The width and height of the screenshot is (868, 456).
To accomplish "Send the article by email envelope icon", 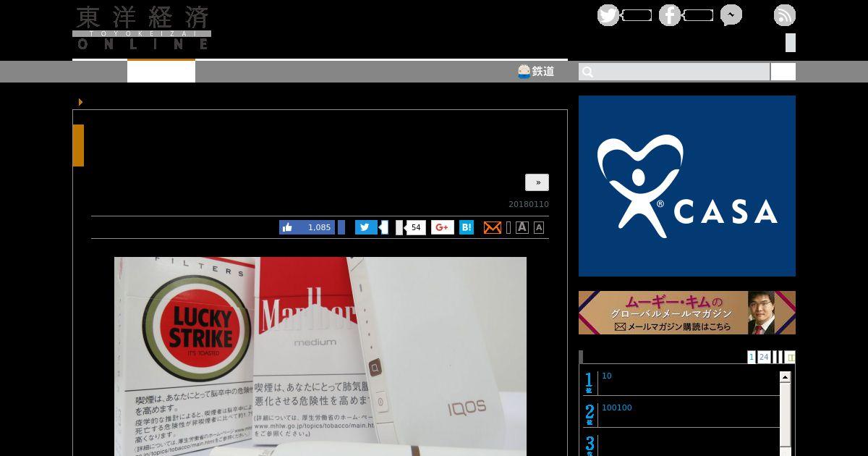I will coord(492,227).
